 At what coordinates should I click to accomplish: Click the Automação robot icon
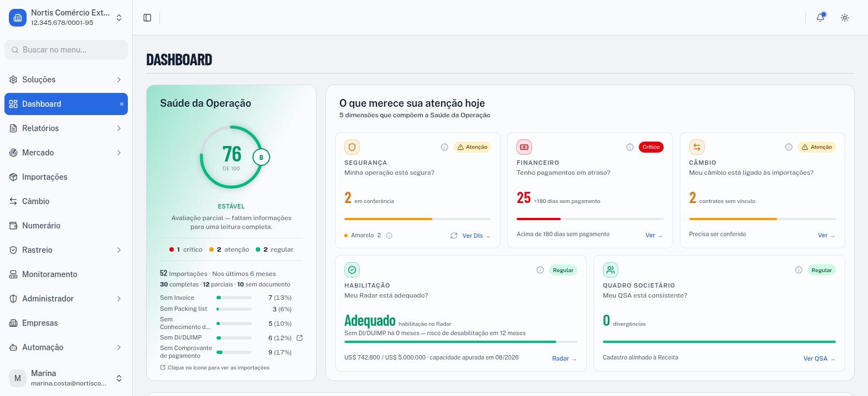pyautogui.click(x=13, y=347)
